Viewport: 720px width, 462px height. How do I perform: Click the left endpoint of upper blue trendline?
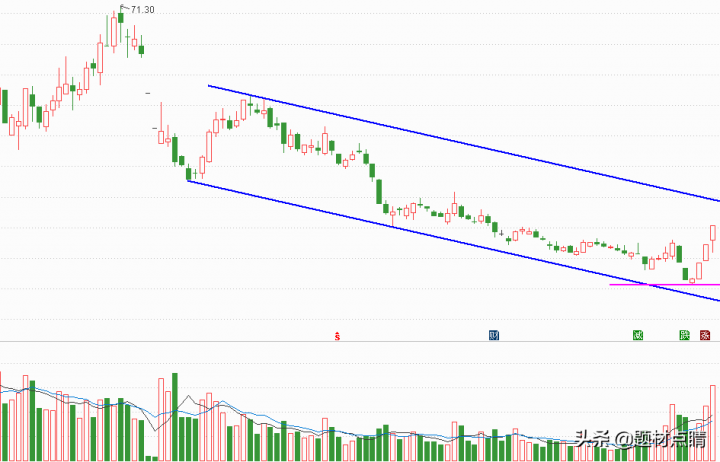tap(209, 86)
